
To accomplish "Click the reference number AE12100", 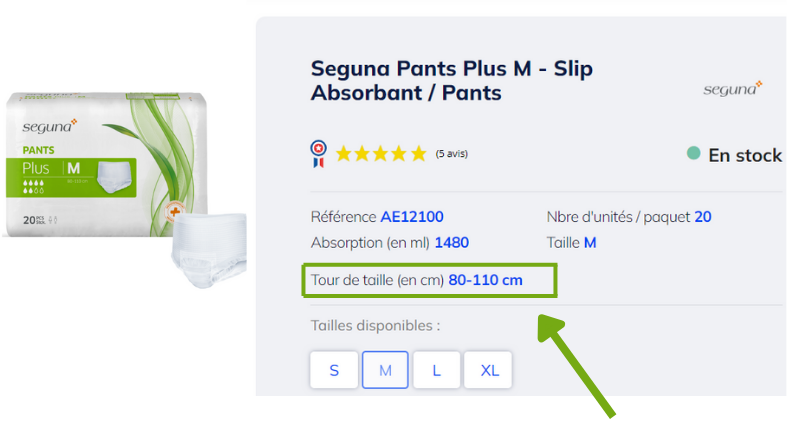I will [x=412, y=217].
